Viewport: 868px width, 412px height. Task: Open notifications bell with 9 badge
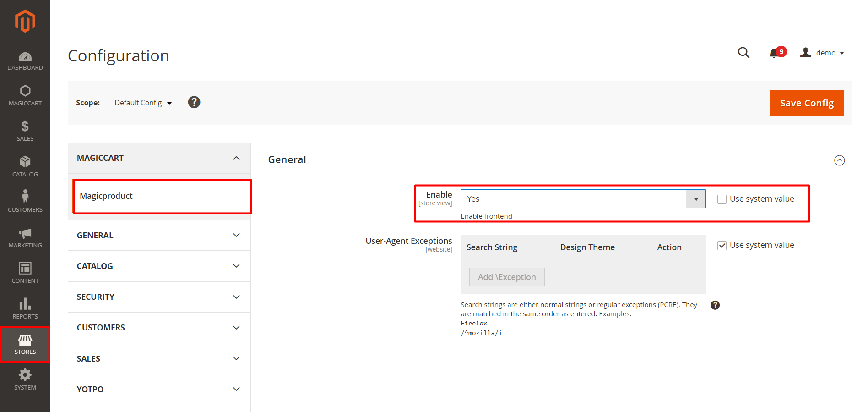[x=775, y=53]
